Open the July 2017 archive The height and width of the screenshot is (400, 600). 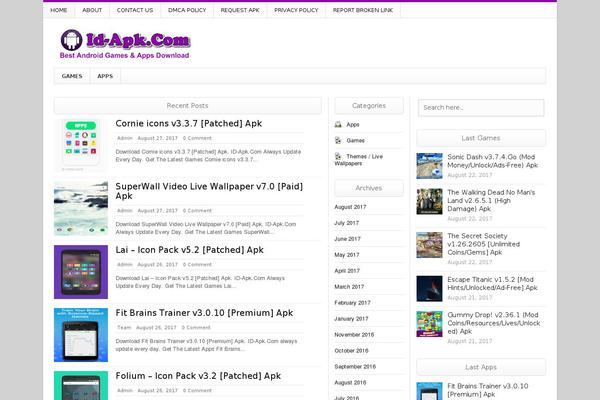347,223
